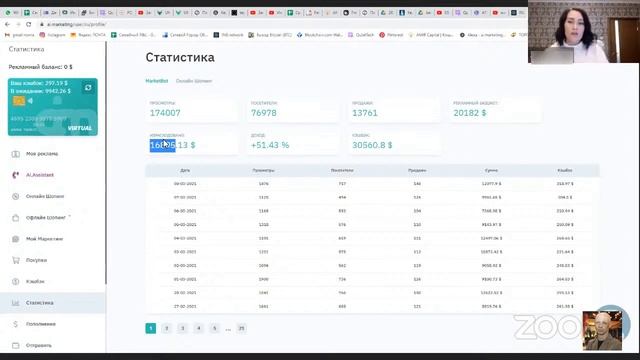The height and width of the screenshot is (360, 640).
Task: Click the Статистика page heading
Action: point(180,58)
